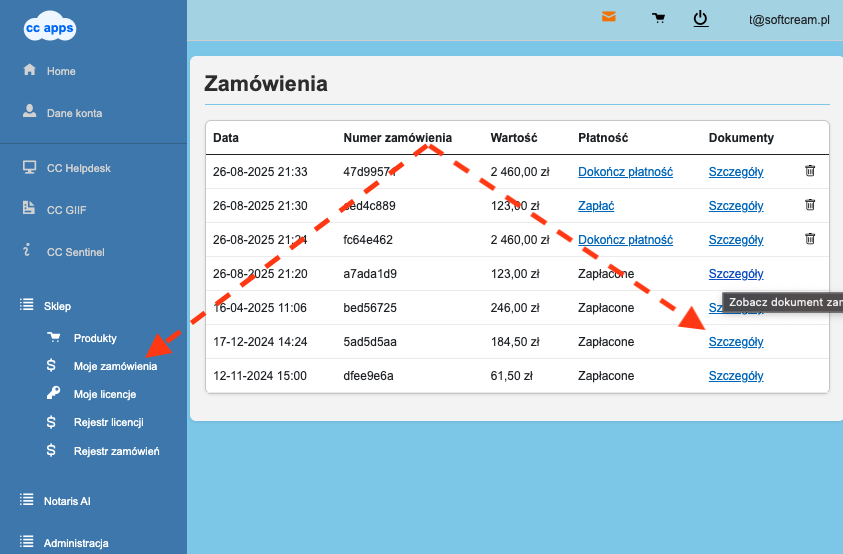Screen dimensions: 843x554
Task: Select CC Sentinel in sidebar
Action: click(75, 252)
